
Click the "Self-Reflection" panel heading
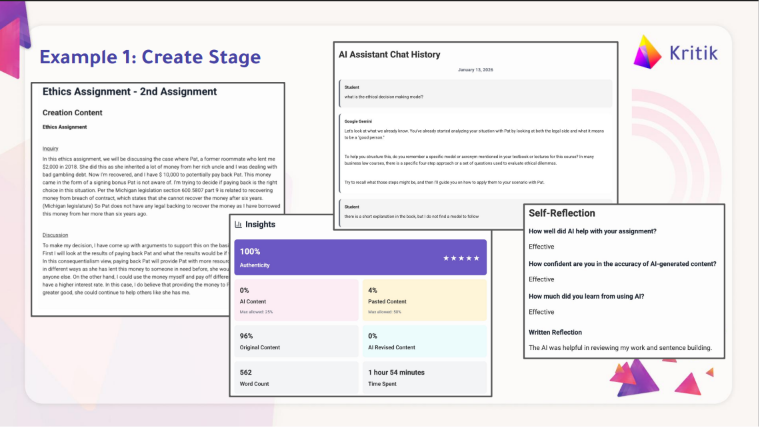pyautogui.click(x=562, y=214)
